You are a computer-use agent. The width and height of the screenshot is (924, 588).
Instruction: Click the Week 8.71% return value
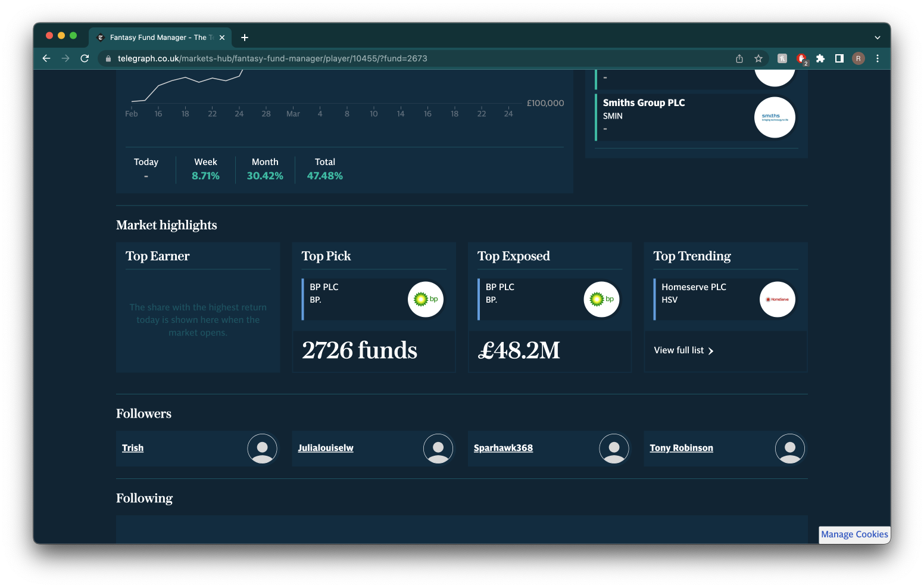[205, 176]
